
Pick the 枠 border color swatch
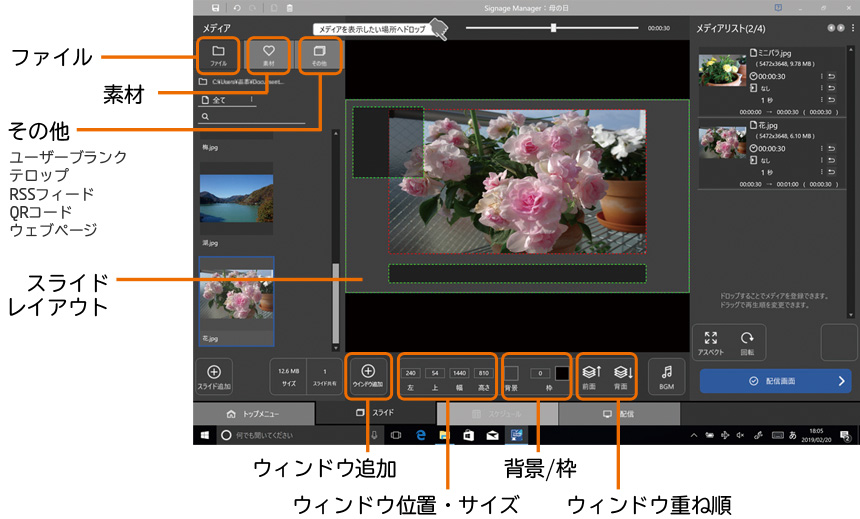click(562, 373)
